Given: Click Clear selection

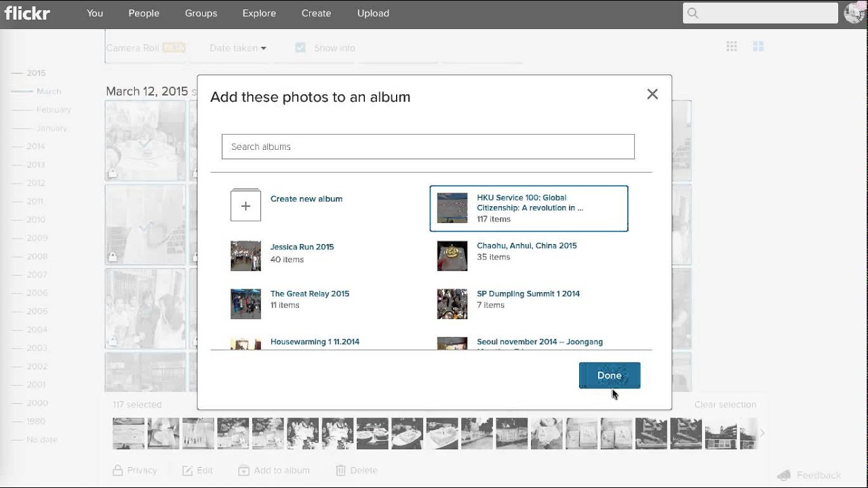Looking at the screenshot, I should [x=725, y=405].
